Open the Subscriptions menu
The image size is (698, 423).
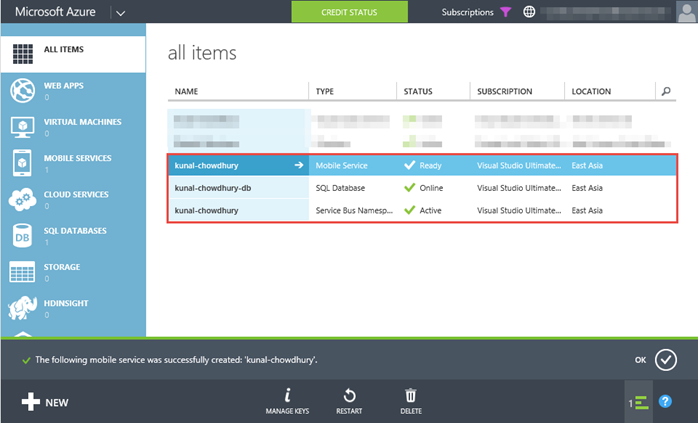coord(467,12)
